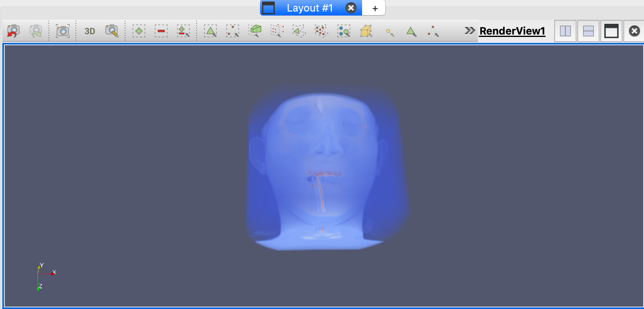Start hover cells on green triangle tool
This screenshot has width=644, height=309.
411,31
